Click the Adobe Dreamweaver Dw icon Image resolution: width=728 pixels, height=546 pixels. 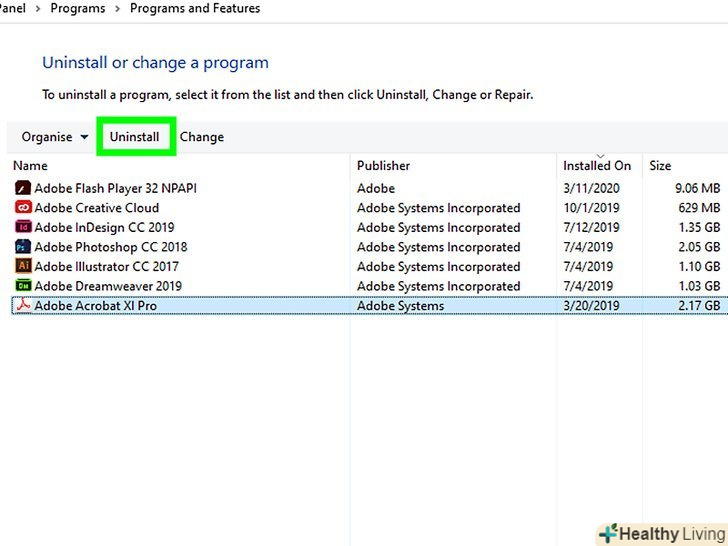(23, 285)
